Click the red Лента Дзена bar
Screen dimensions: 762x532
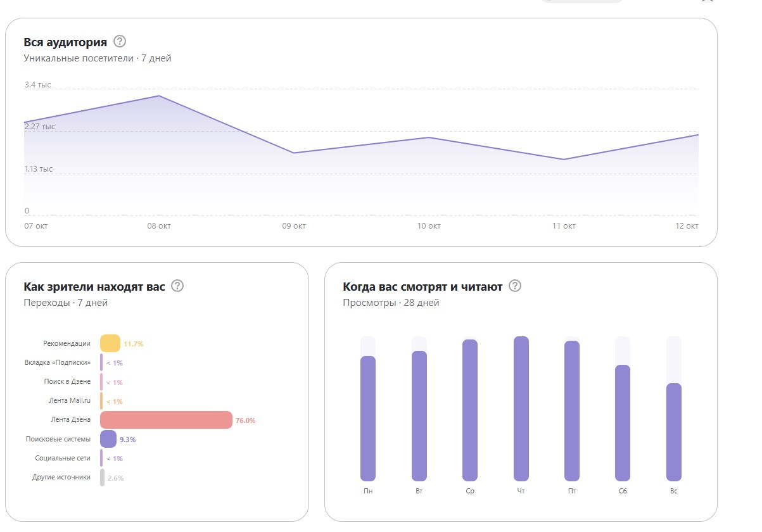point(166,420)
